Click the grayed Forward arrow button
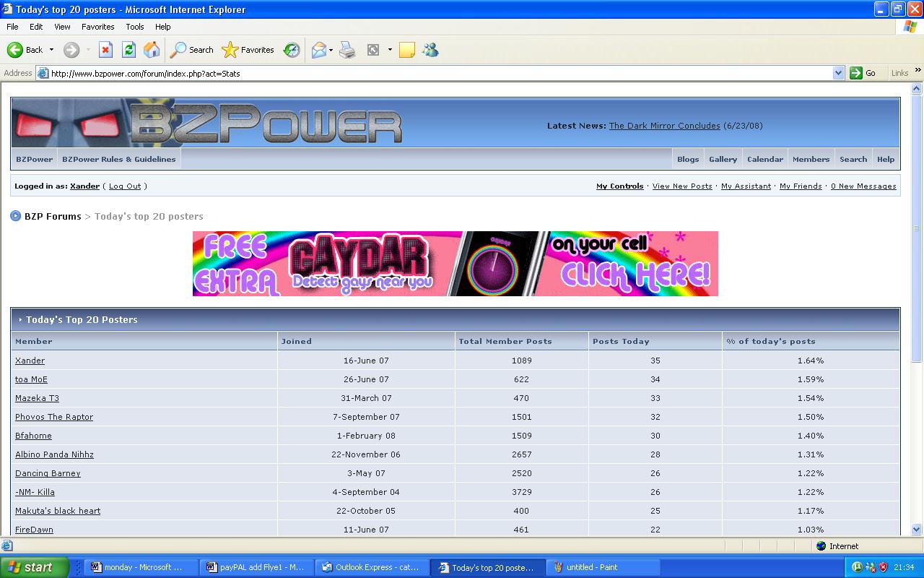The image size is (924, 578). (71, 50)
